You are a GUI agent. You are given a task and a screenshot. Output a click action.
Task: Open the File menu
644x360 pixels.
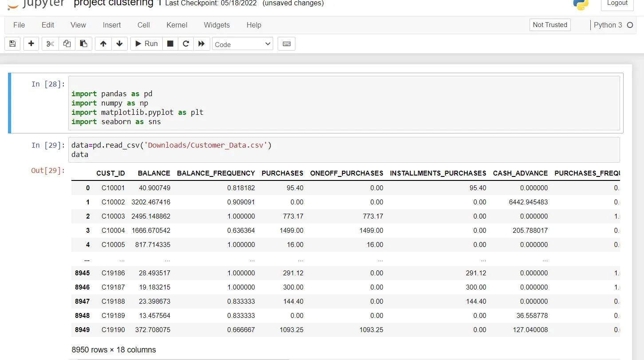coord(19,25)
